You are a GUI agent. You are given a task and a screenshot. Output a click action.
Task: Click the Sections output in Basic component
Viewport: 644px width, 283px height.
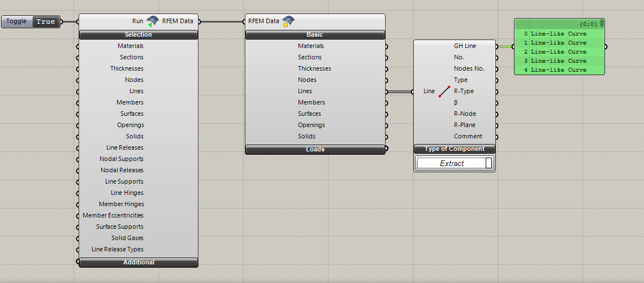tap(310, 57)
